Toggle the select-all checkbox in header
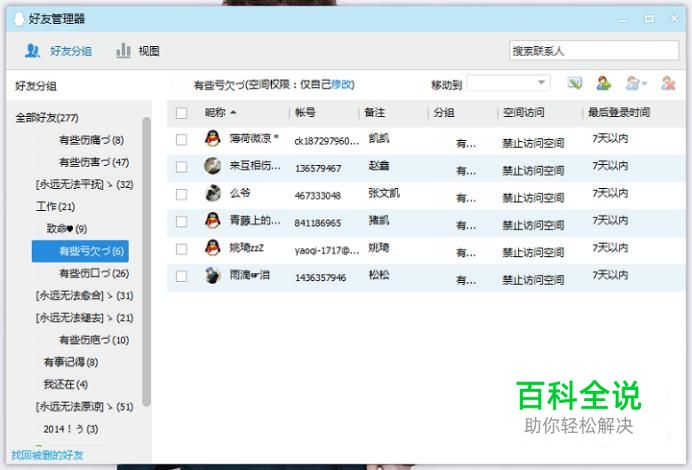 point(181,113)
